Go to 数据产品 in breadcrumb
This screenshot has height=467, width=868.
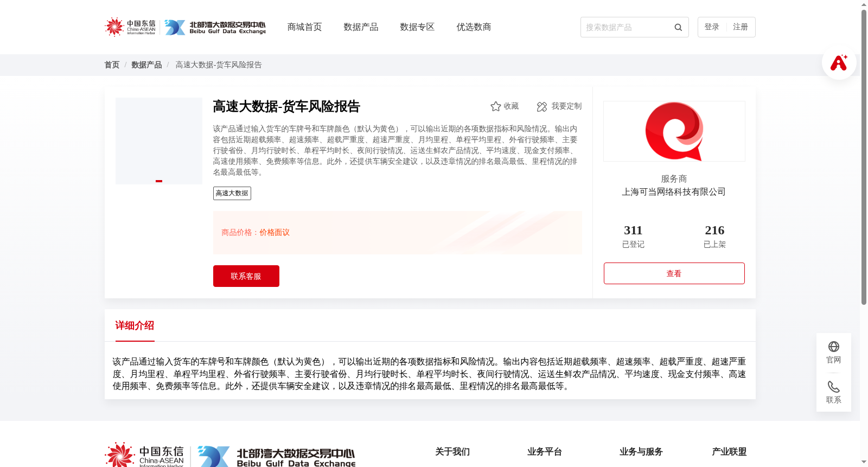pos(146,65)
